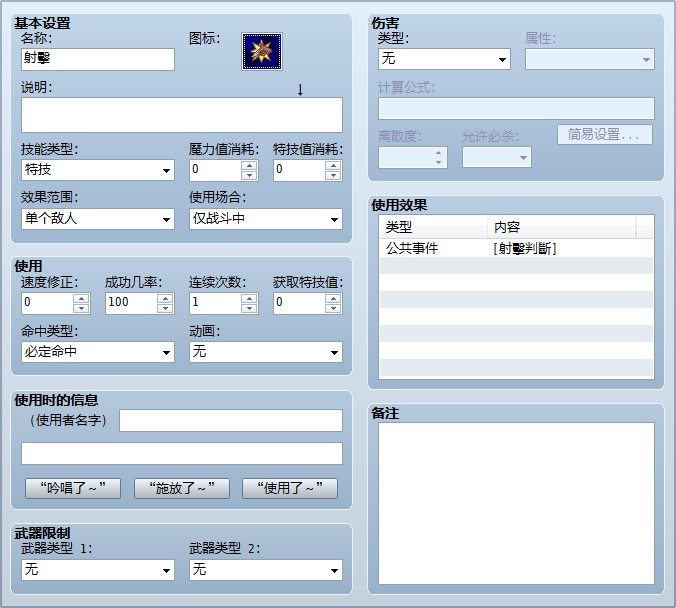Select the 公共事件 [射擊判斷] effect row

[516, 248]
